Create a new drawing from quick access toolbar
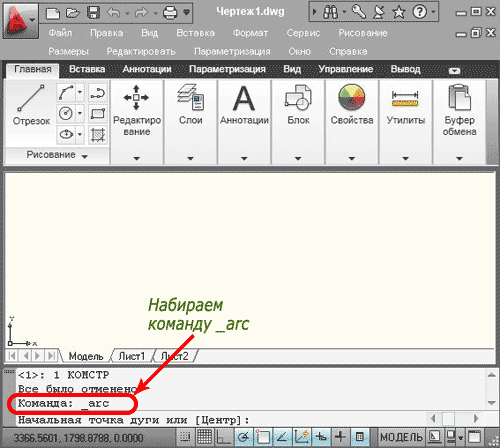 coord(53,13)
